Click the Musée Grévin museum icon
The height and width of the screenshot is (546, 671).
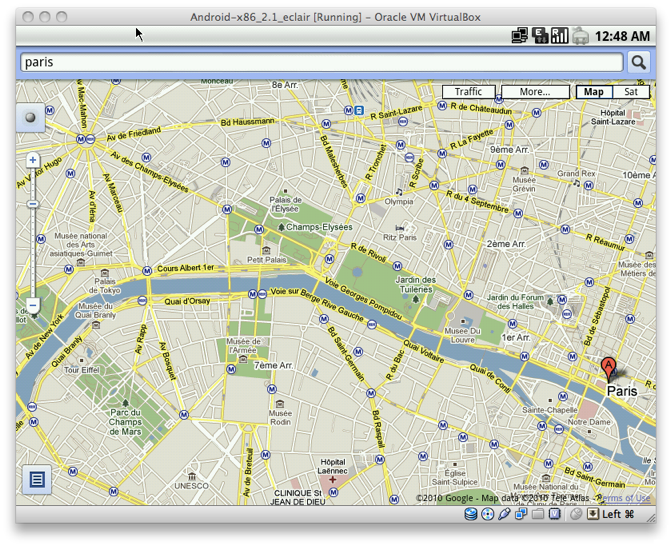pos(524,170)
